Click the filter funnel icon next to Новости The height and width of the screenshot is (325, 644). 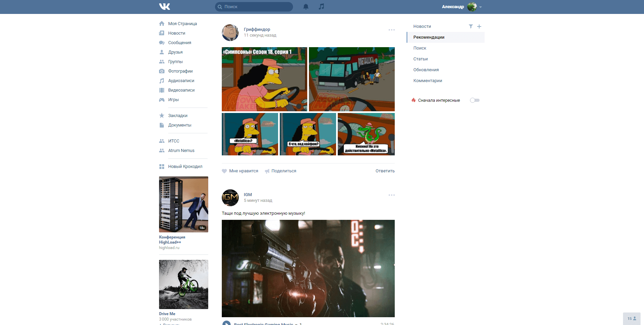click(471, 26)
